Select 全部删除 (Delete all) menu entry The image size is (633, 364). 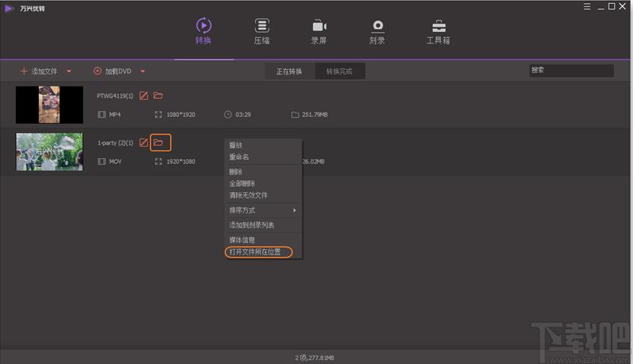[x=262, y=183]
